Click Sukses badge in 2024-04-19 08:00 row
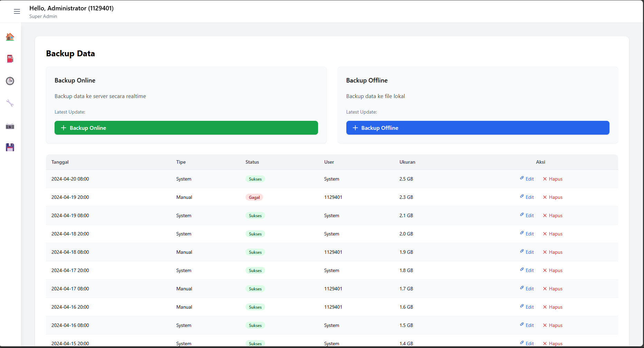This screenshot has width=644, height=348. (x=255, y=216)
